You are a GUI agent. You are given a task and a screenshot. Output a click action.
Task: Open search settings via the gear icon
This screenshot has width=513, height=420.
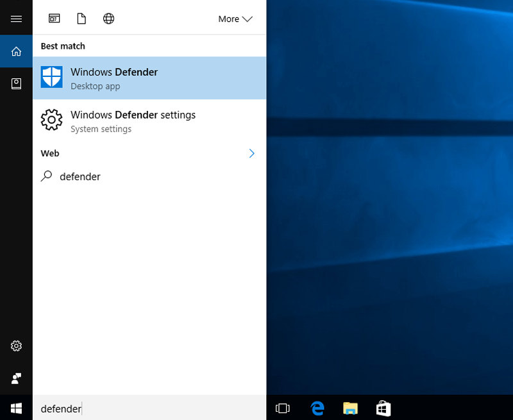(x=15, y=346)
